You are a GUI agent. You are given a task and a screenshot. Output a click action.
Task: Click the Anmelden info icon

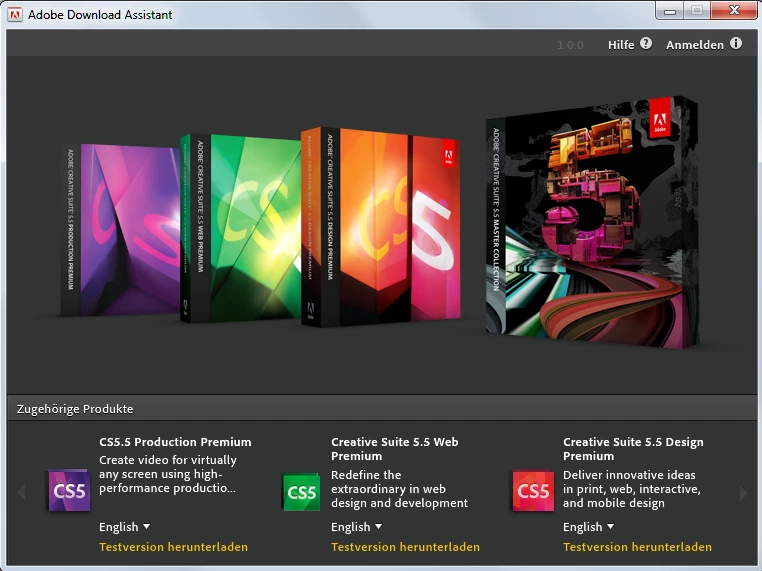point(736,44)
